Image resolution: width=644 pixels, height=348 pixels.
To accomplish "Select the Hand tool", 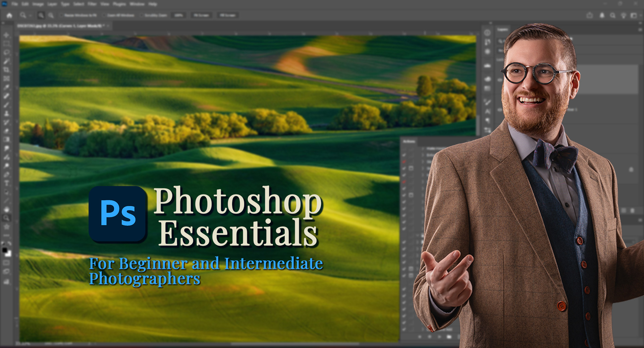I will click(6, 209).
